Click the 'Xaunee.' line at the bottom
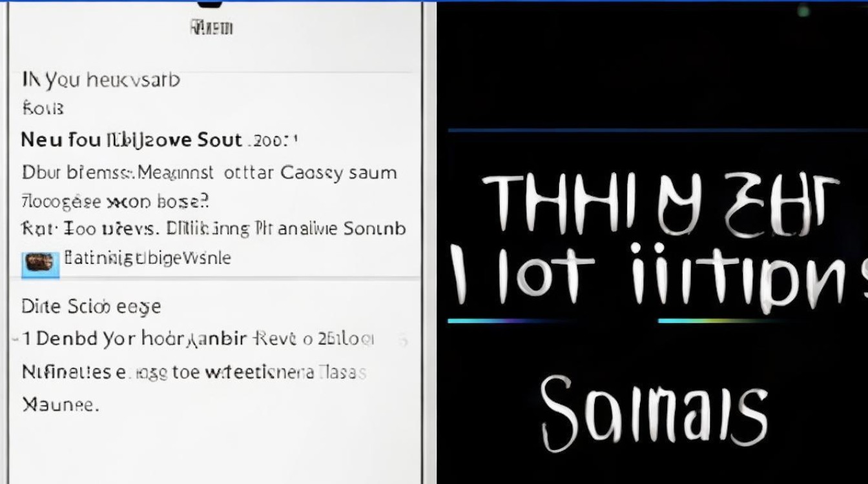 pos(60,405)
